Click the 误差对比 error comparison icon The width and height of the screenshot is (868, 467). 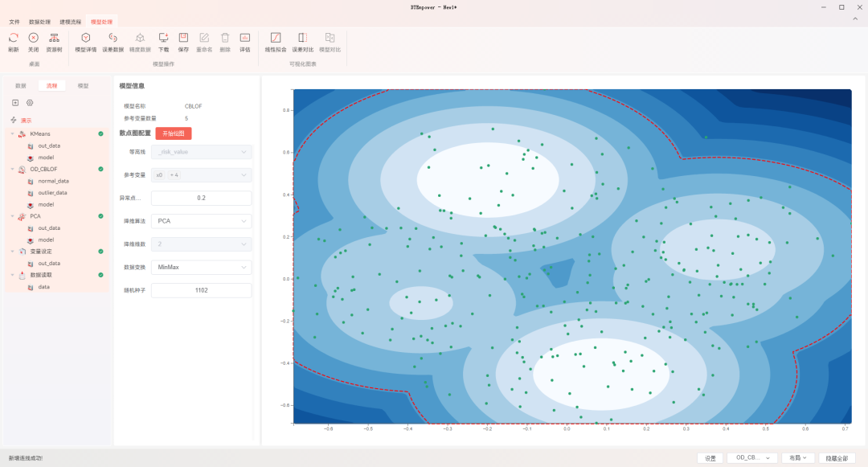pos(303,38)
